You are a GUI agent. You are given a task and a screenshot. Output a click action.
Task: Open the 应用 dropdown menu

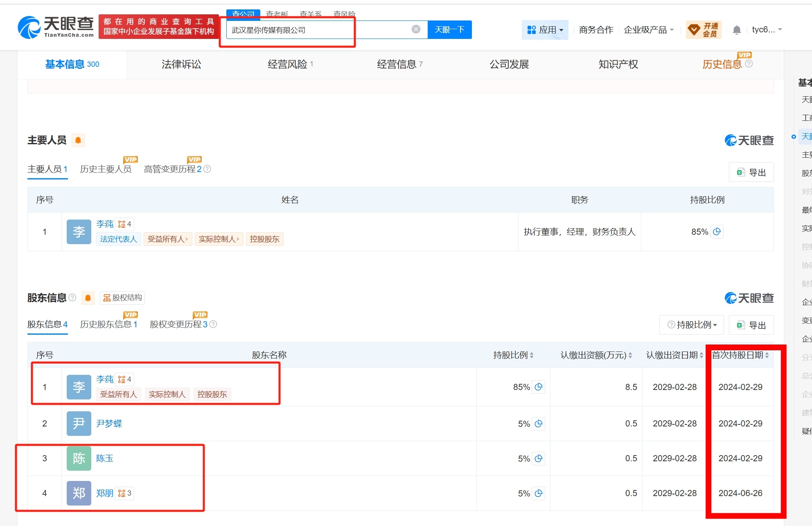pos(545,30)
